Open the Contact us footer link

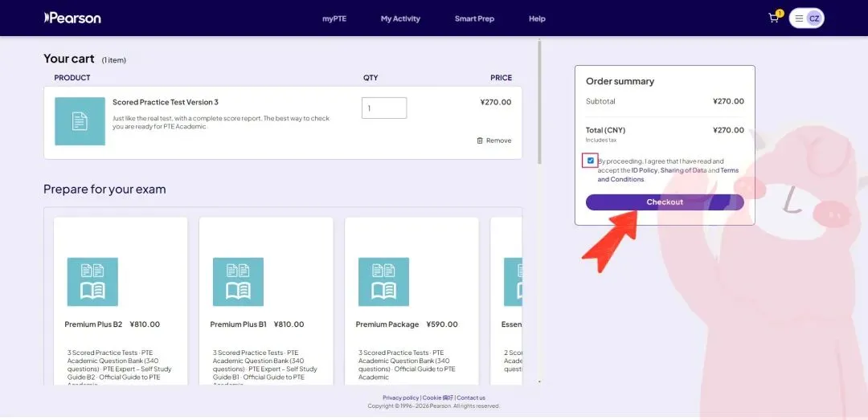tap(471, 398)
